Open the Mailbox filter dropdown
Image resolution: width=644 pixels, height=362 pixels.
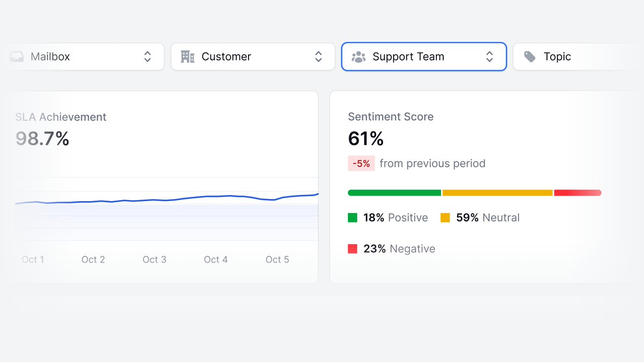82,57
